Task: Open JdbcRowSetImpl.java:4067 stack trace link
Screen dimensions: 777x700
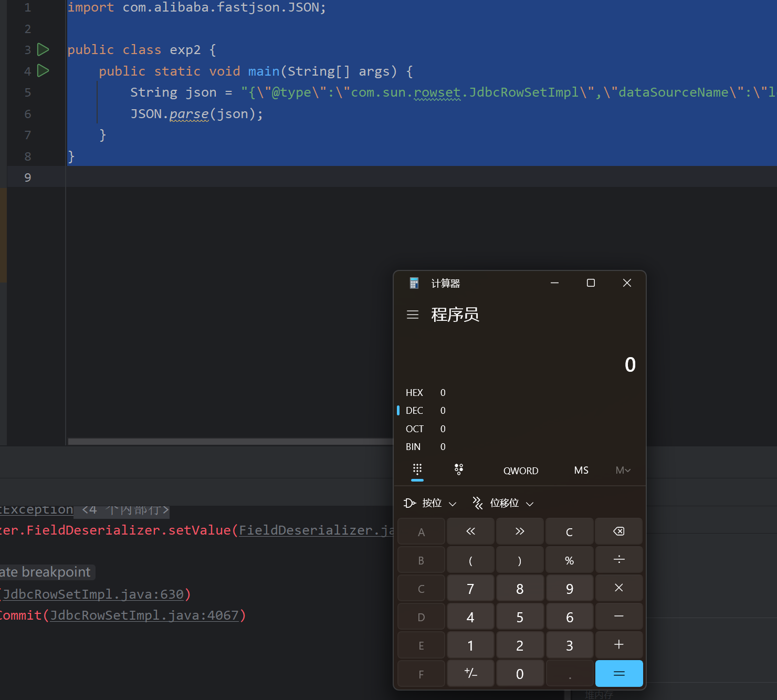Action: coord(144,615)
